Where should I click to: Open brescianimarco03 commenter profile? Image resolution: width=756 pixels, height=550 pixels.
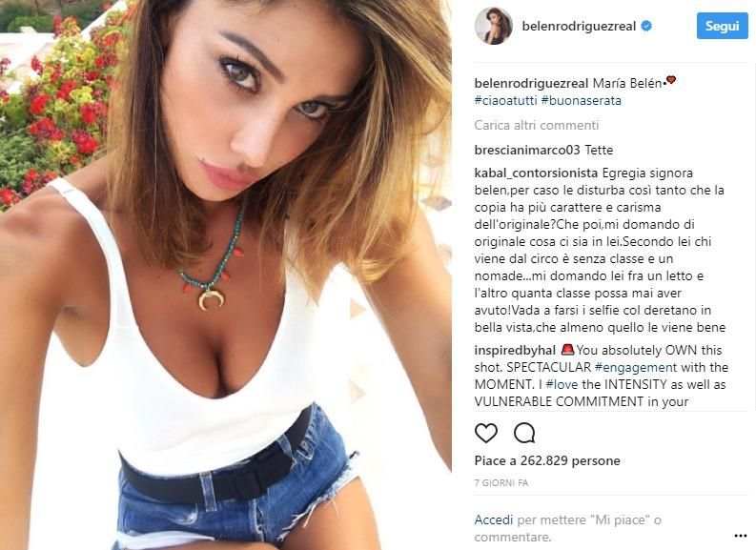pyautogui.click(x=527, y=150)
